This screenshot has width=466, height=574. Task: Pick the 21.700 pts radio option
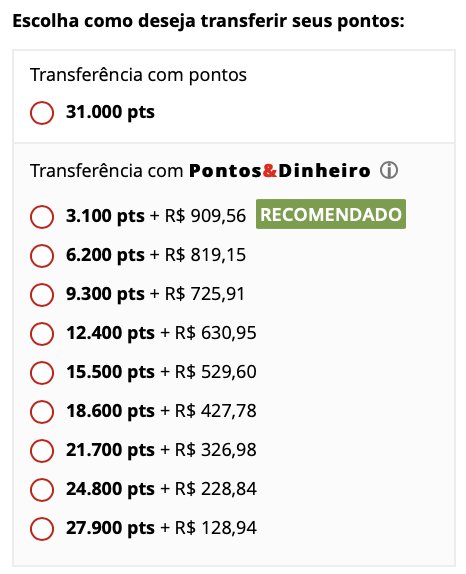pos(42,451)
